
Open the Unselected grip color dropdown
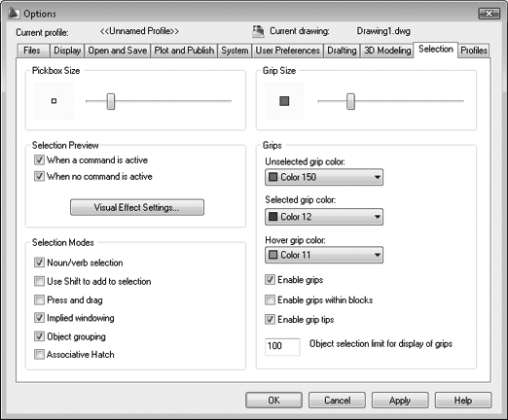[324, 177]
